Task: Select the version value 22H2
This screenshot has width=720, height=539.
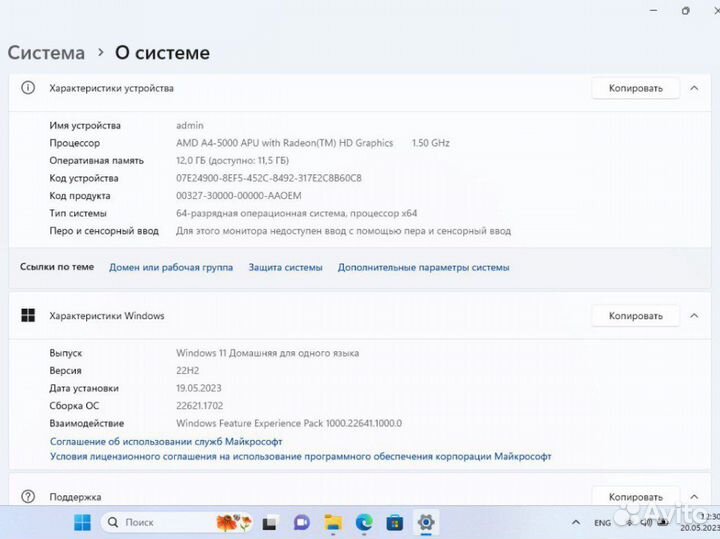Action: tap(187, 371)
